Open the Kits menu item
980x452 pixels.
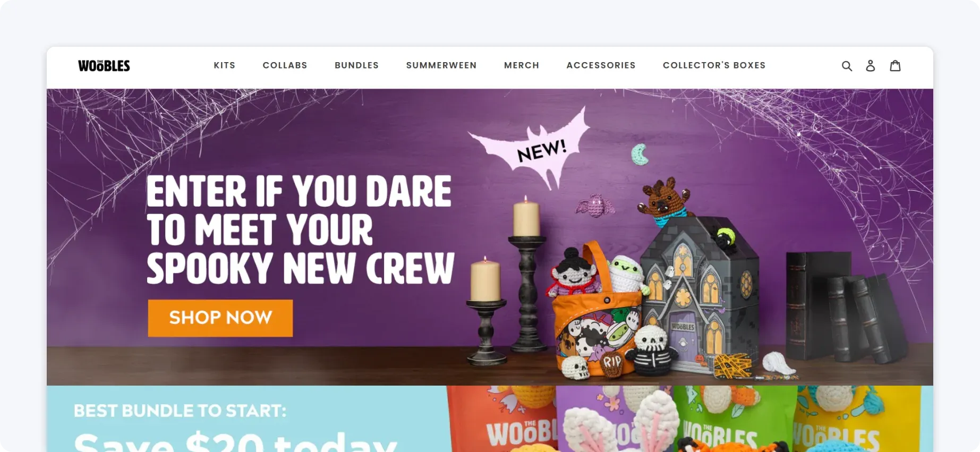tap(224, 65)
